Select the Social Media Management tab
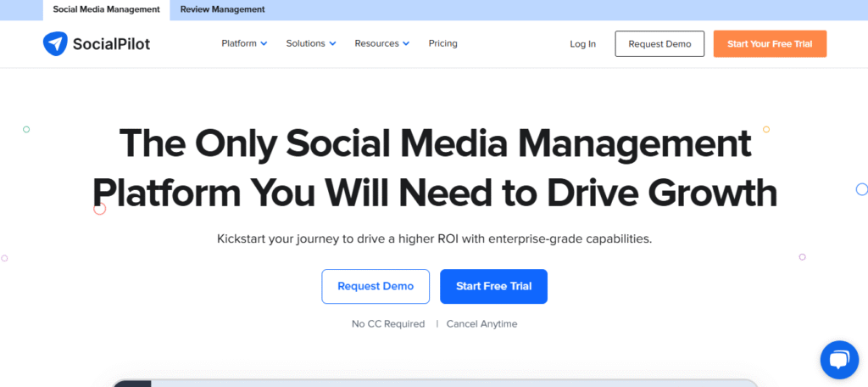This screenshot has width=868, height=387. [x=106, y=9]
